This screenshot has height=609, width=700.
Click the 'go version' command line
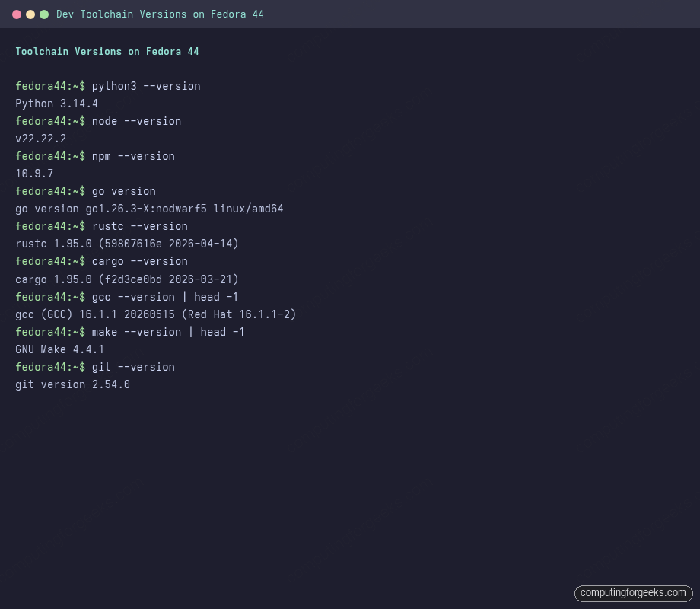point(124,191)
